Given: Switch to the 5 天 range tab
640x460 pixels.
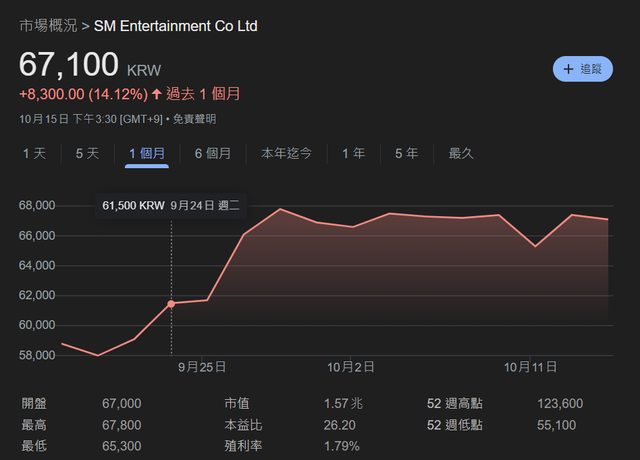Looking at the screenshot, I should pyautogui.click(x=87, y=153).
